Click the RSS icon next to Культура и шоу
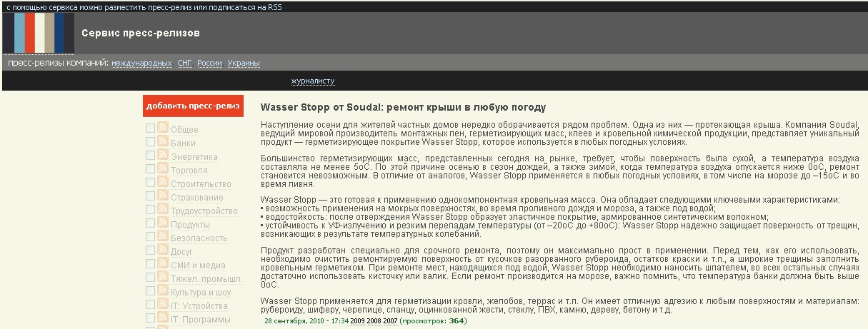This screenshot has width=868, height=329. tap(163, 291)
